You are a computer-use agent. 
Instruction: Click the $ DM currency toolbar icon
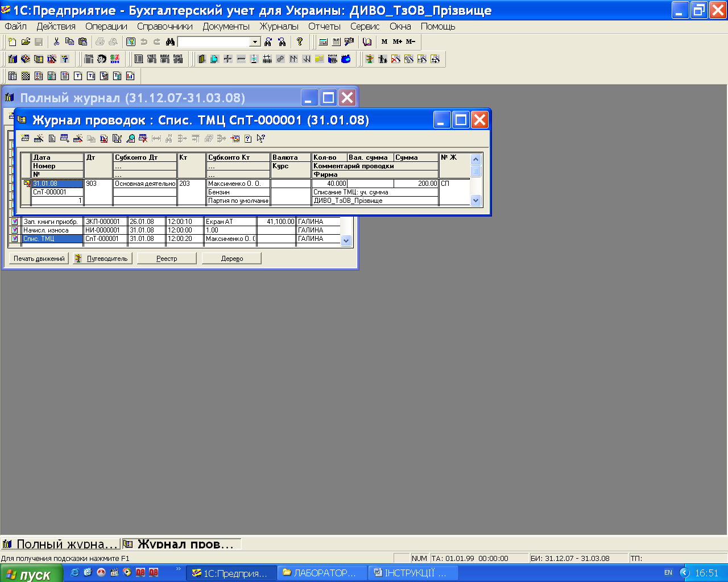115,59
